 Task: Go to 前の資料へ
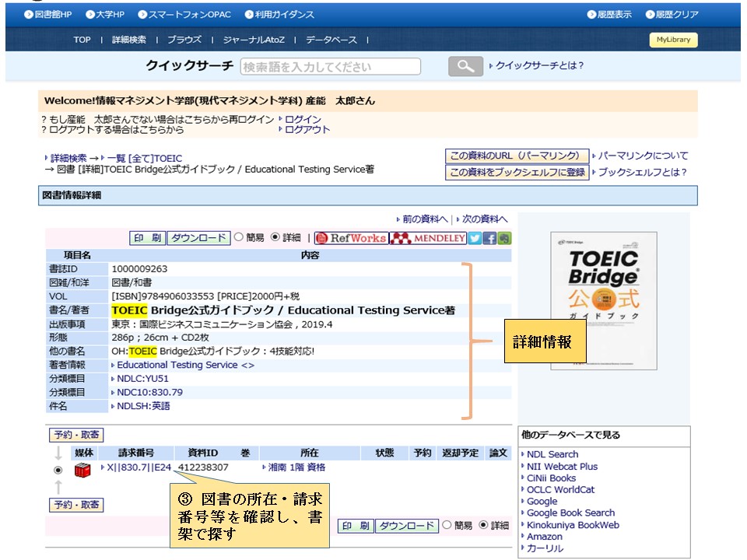click(425, 219)
